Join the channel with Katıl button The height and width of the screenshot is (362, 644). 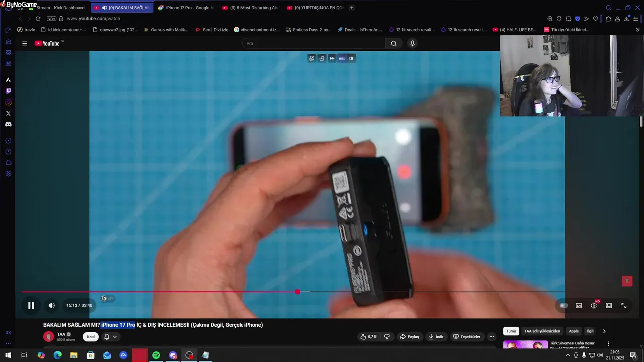click(x=91, y=337)
